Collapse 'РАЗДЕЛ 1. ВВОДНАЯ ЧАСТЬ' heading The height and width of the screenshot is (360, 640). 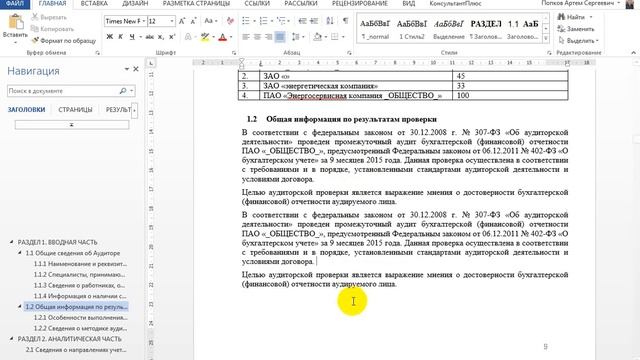tap(11, 242)
